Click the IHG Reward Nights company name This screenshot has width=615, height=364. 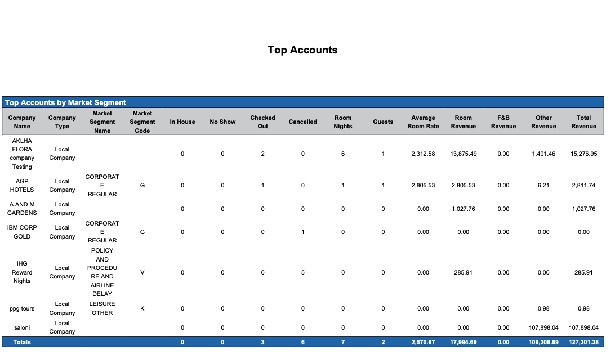[22, 272]
